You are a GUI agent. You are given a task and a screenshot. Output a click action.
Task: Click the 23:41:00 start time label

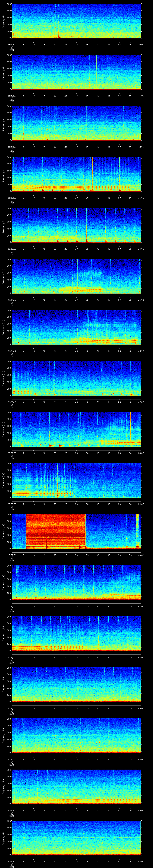point(12,657)
